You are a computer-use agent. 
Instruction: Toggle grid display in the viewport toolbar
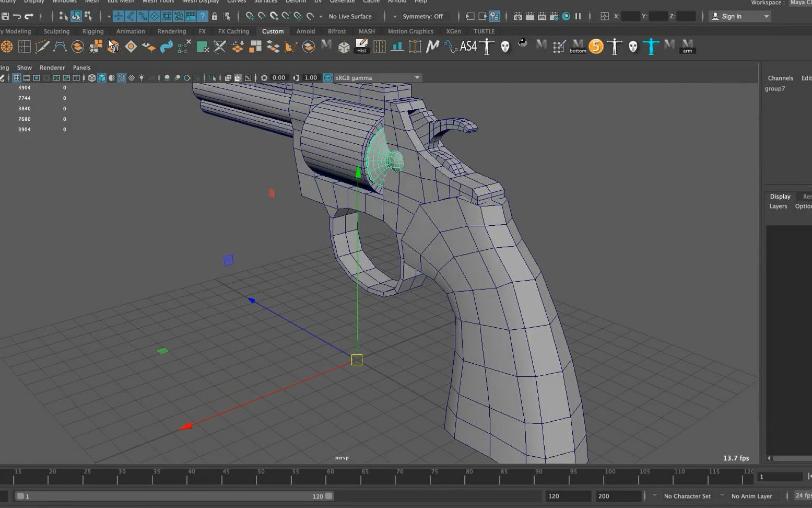16,78
